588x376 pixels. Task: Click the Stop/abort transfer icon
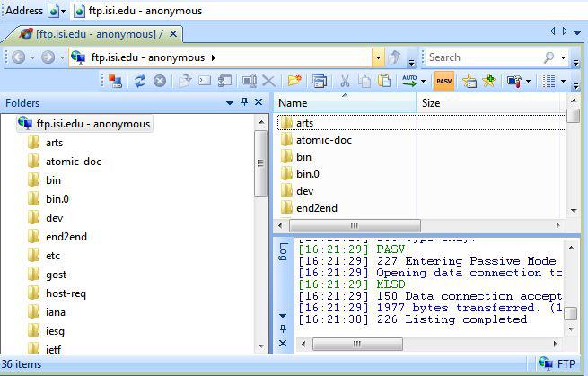pyautogui.click(x=160, y=81)
